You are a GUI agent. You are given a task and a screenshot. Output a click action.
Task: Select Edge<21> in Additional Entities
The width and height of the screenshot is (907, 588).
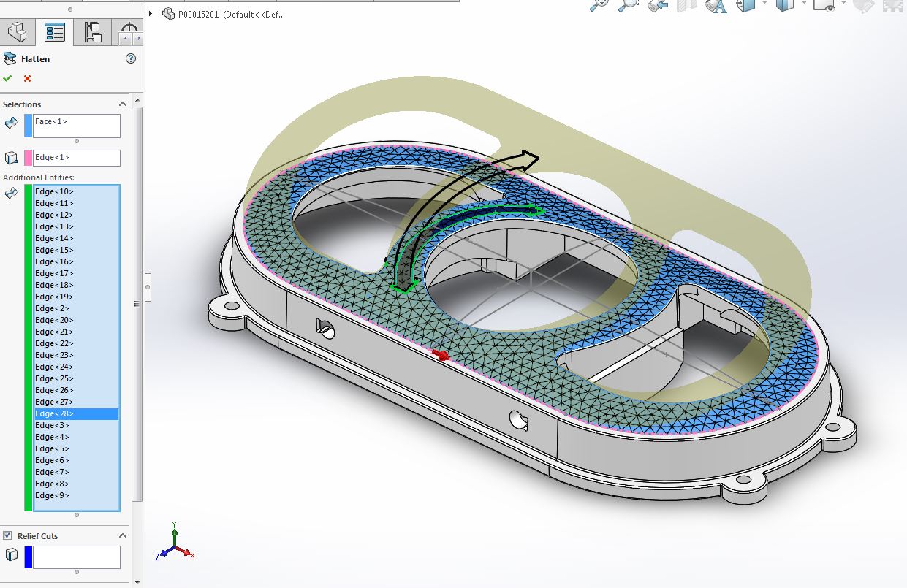(x=77, y=332)
